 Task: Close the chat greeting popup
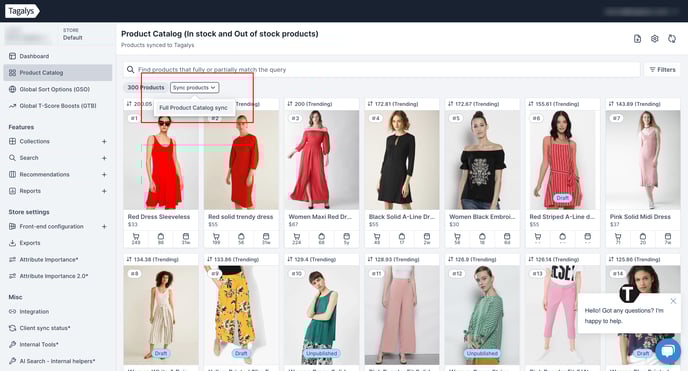pos(673,301)
